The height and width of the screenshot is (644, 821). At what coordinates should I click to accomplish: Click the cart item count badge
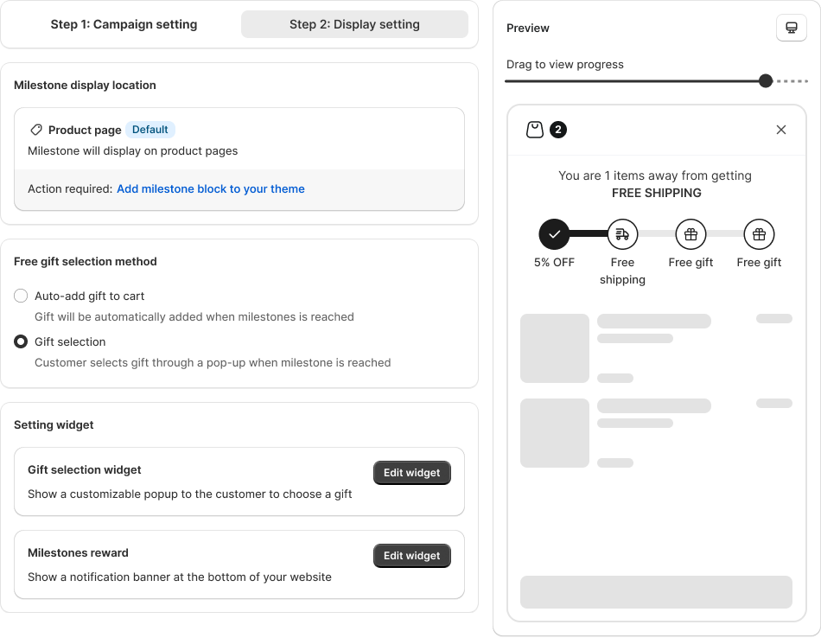(558, 130)
